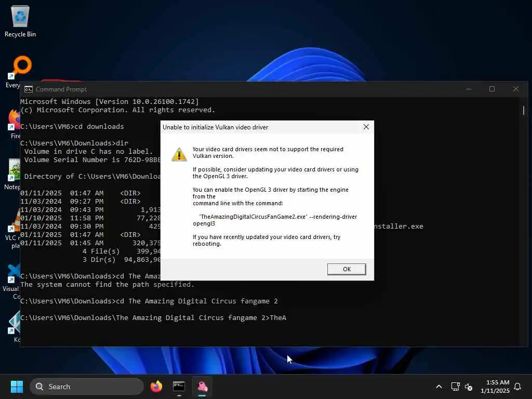
Task: Switch to Command Prompt in the taskbar
Action: click(179, 387)
